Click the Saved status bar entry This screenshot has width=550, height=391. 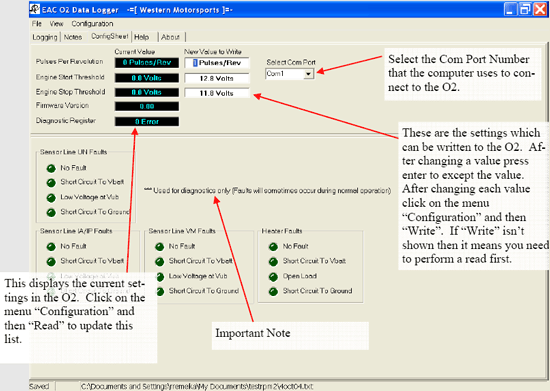pos(39,386)
